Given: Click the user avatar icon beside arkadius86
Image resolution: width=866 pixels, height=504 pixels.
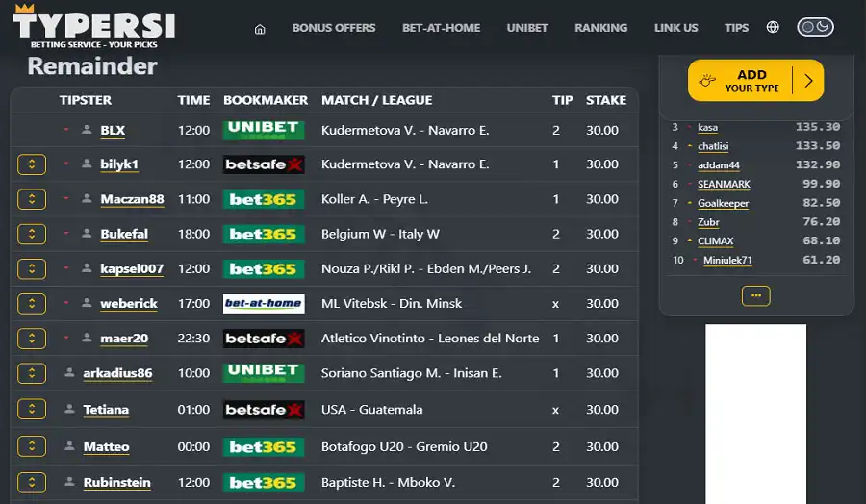Looking at the screenshot, I should pos(69,372).
